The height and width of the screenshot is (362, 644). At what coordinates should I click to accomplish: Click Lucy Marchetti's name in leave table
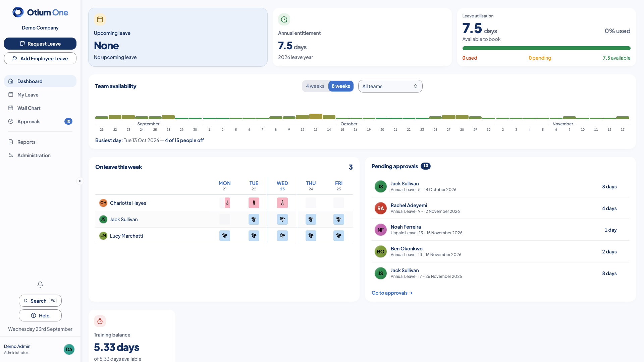click(126, 236)
